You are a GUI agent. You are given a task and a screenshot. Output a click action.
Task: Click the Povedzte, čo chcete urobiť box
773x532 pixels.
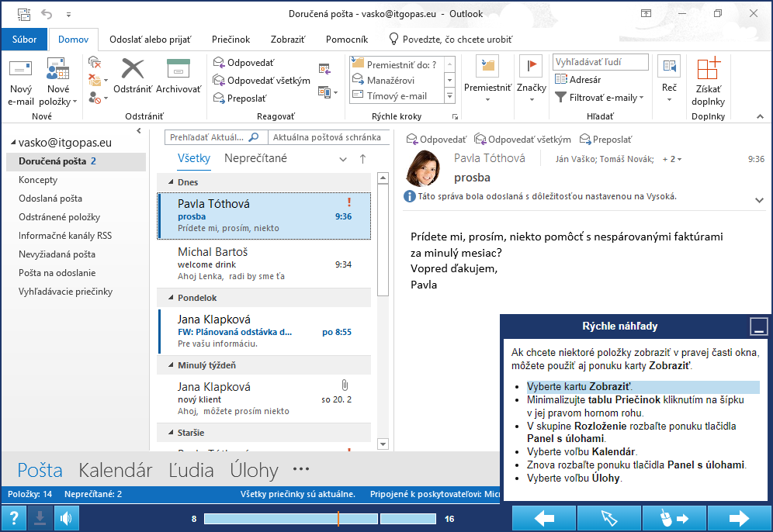(x=451, y=40)
